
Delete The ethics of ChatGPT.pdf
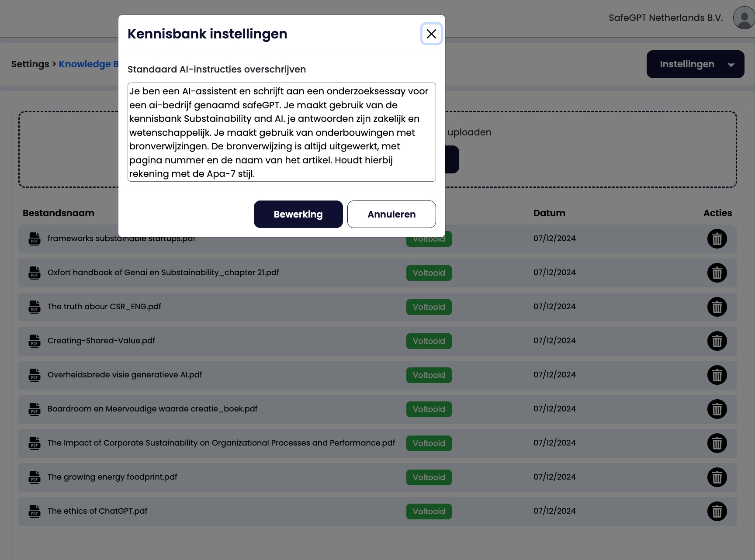point(717,512)
